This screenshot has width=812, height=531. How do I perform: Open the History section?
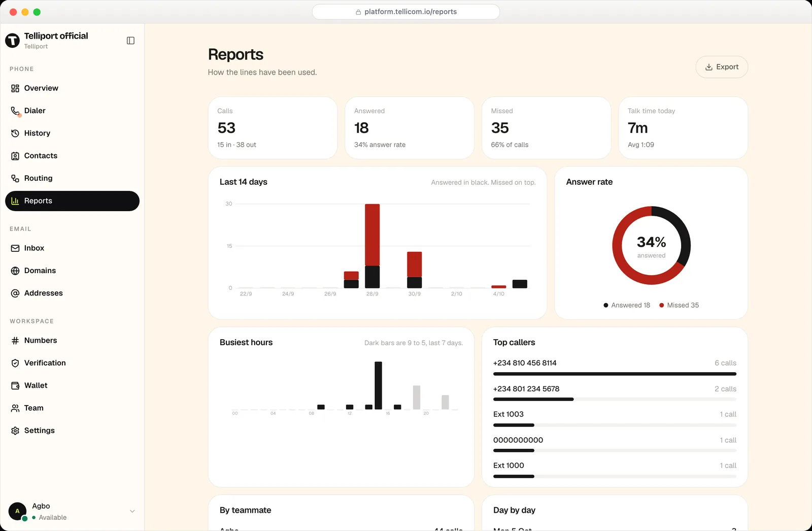72,133
